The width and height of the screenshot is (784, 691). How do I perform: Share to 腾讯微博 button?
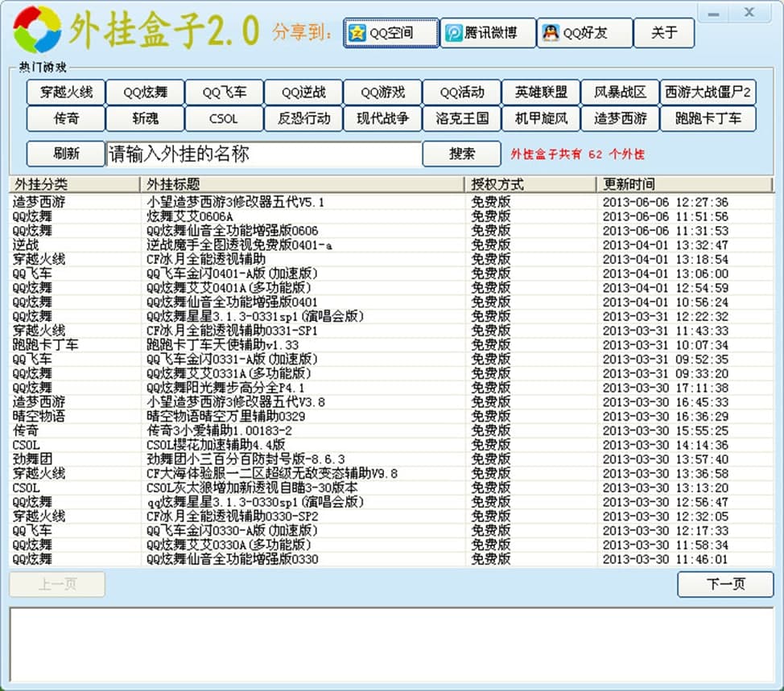(488, 33)
